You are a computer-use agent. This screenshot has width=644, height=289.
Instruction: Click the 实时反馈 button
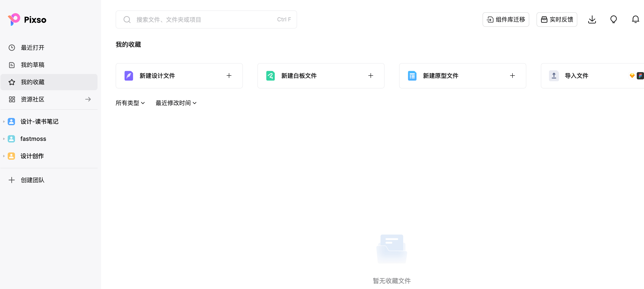pos(557,19)
